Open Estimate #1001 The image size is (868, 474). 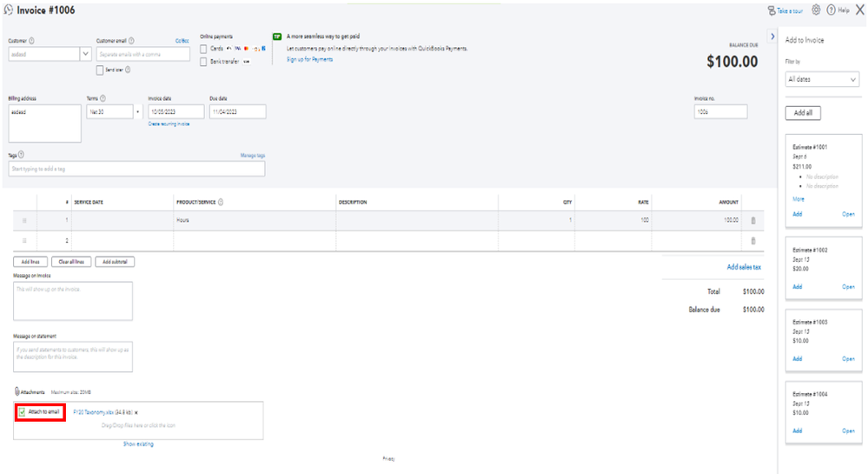(x=848, y=214)
